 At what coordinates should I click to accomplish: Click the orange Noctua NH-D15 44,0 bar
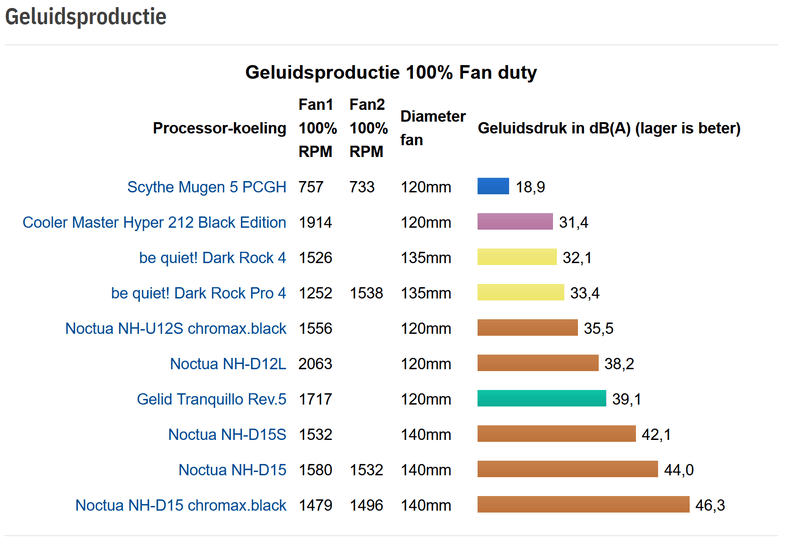(x=567, y=469)
